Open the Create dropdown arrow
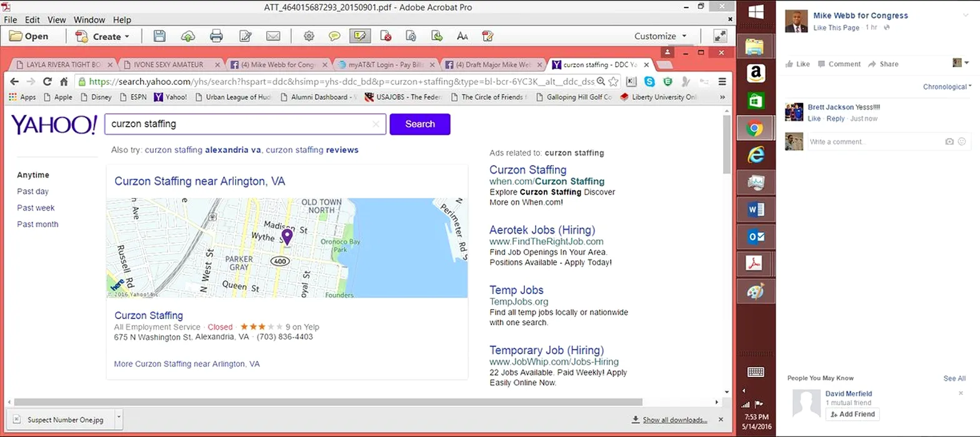 [x=127, y=36]
